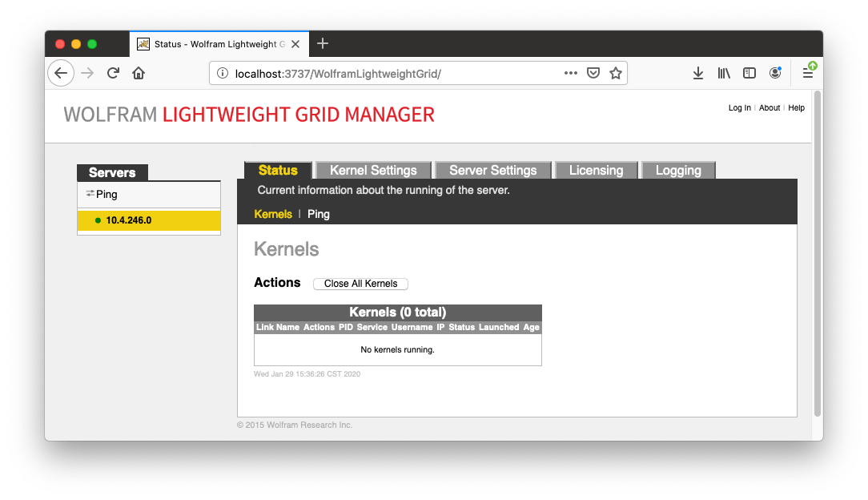Image resolution: width=868 pixels, height=500 pixels.
Task: Open the Firefox Library icon
Action: click(723, 73)
